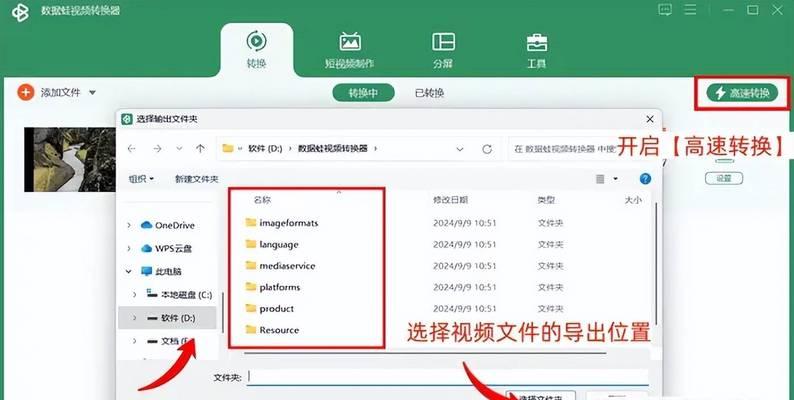Click 新建文件夹 button
Screen dimensions: 794x400
click(196, 179)
